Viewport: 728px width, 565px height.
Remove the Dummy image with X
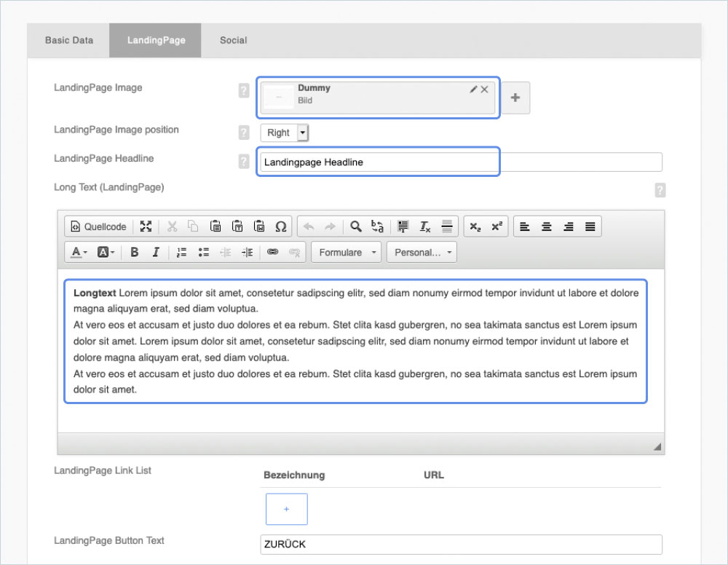coord(484,89)
